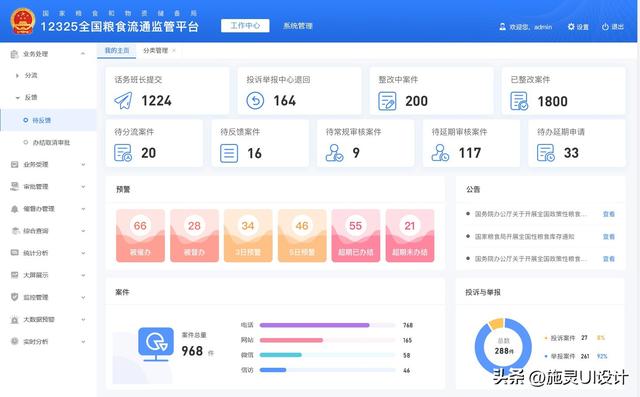The image size is (640, 397).
Task: Click the blue monitor icon beside 案件总量
Action: coord(156,344)
